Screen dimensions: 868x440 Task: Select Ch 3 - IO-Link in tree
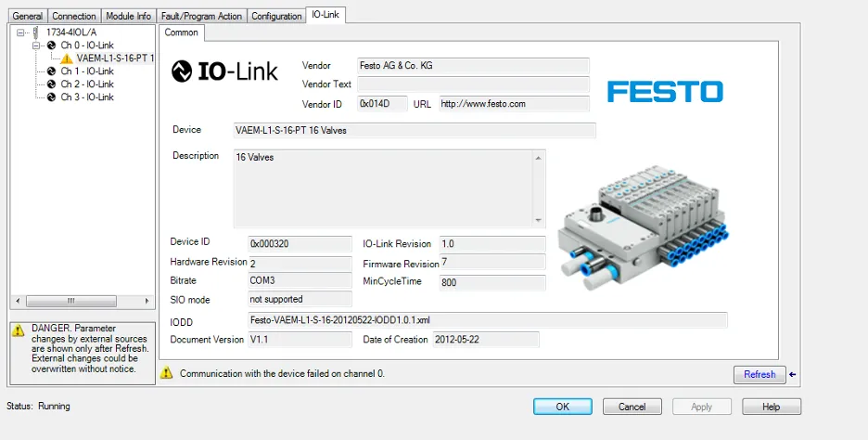tap(87, 97)
